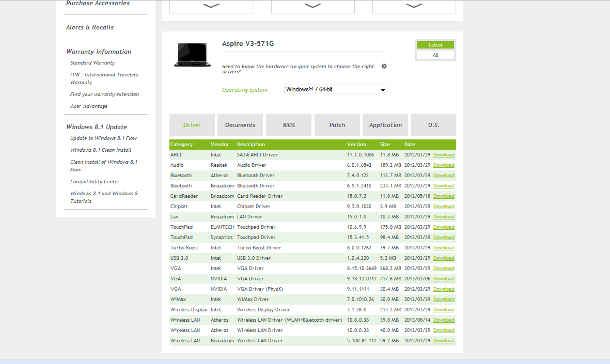The width and height of the screenshot is (610, 364).
Task: Open the BIOS tab
Action: 289,125
